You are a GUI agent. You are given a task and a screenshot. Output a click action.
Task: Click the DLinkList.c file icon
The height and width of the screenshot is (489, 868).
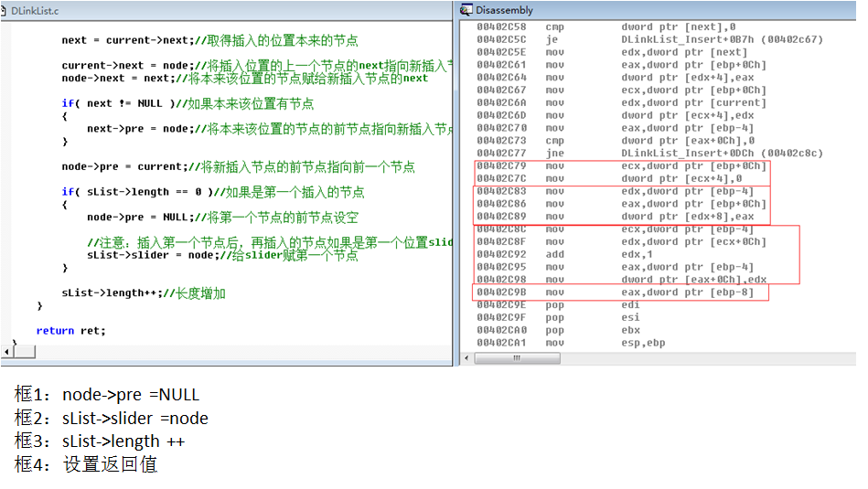tap(4, 10)
